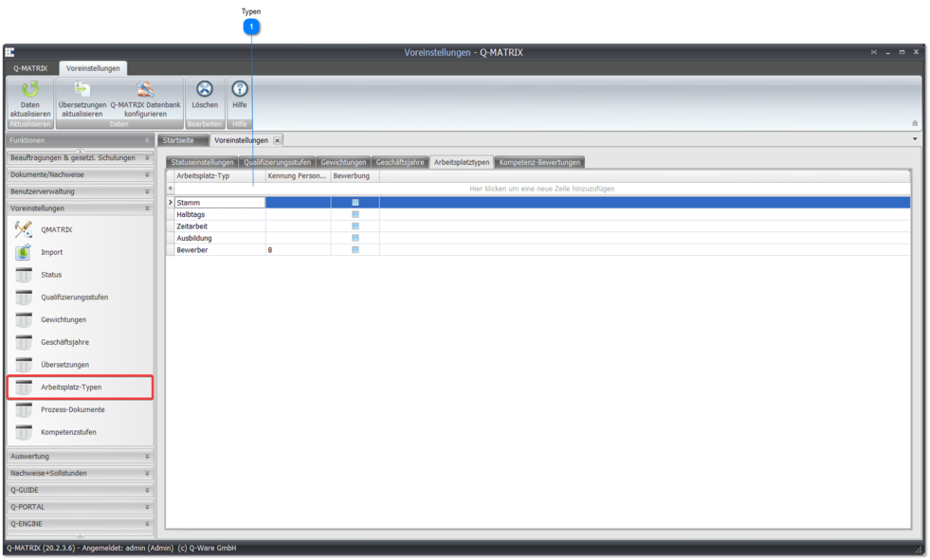
Task: Click the Status table icon
Action: coord(24,275)
